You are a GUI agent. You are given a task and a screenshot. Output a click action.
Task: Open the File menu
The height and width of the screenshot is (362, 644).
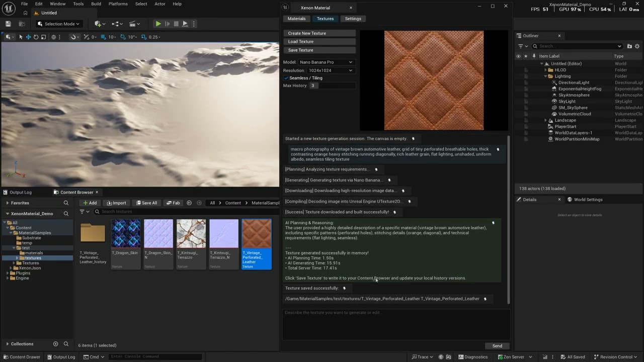[x=24, y=4]
